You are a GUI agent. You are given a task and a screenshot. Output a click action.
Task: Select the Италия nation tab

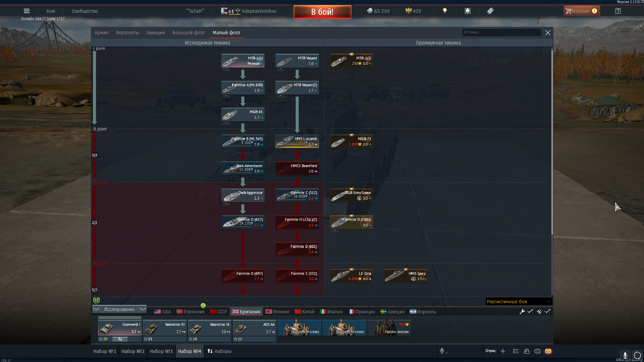coord(331,312)
